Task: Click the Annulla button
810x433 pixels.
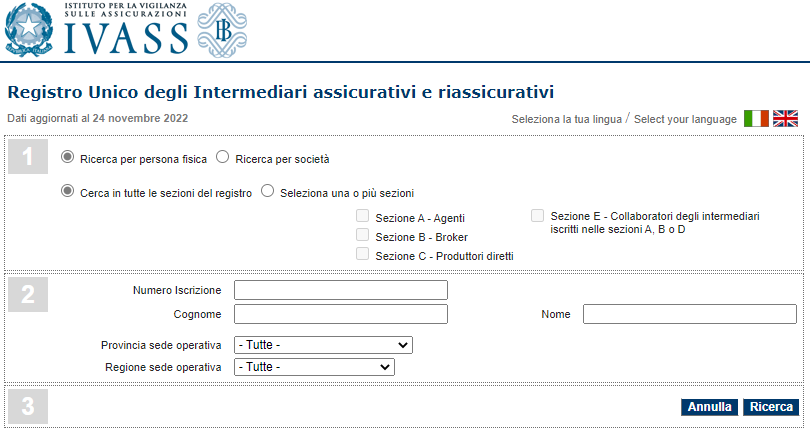Action: click(709, 407)
